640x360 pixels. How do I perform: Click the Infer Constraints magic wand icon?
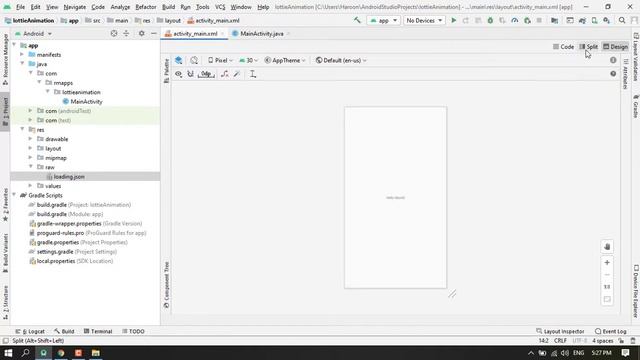pyautogui.click(x=237, y=74)
